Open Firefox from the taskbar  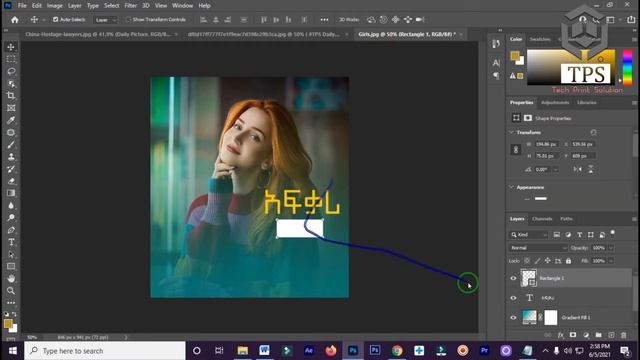[331, 351]
